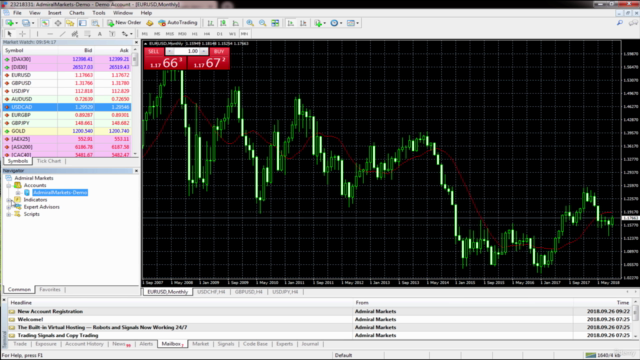Open the Strategy Tester icon
The height and width of the screenshot is (360, 640).
[95, 23]
